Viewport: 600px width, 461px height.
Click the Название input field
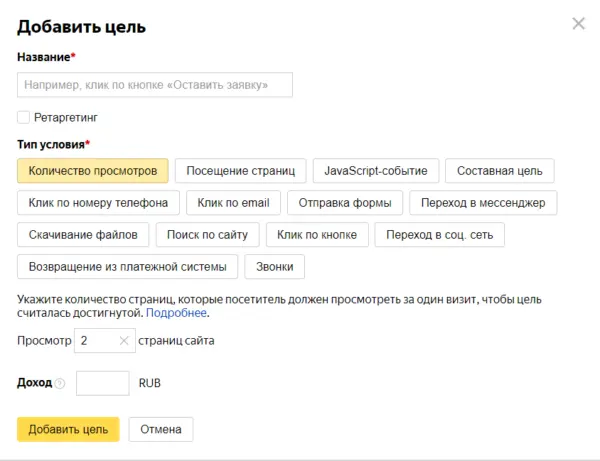click(155, 85)
